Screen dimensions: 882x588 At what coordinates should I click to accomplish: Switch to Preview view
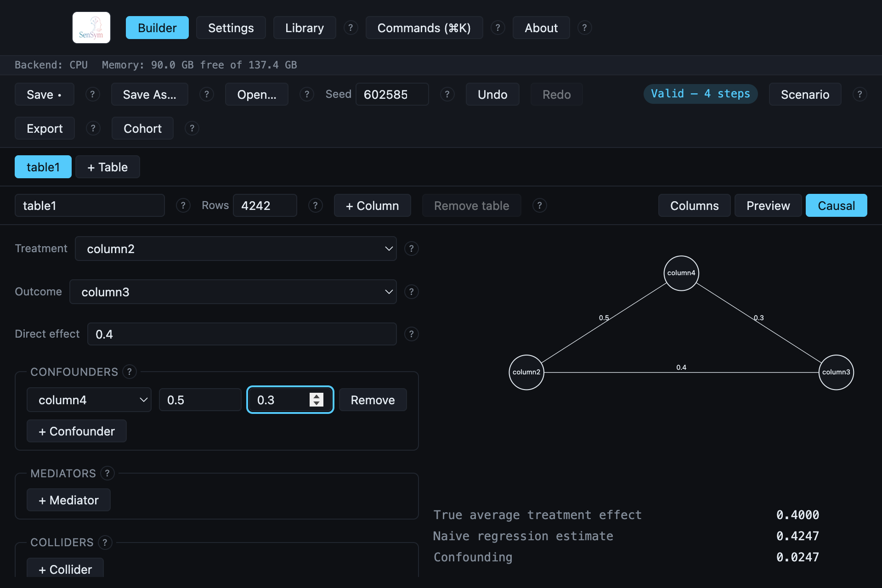coord(768,205)
